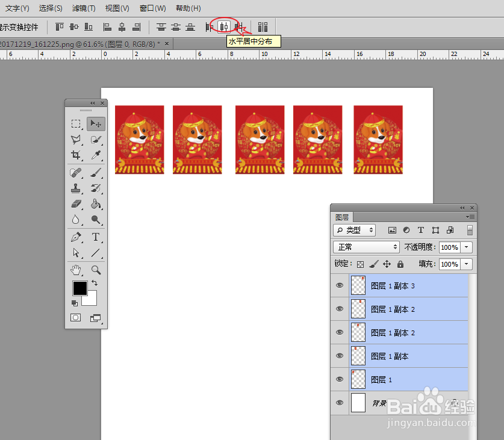Click Align Vertical Centers button
504x440 pixels.
click(x=74, y=26)
